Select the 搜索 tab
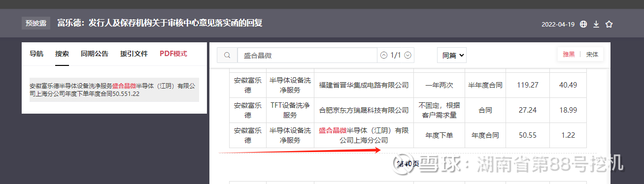This screenshot has height=184, width=644. (62, 54)
